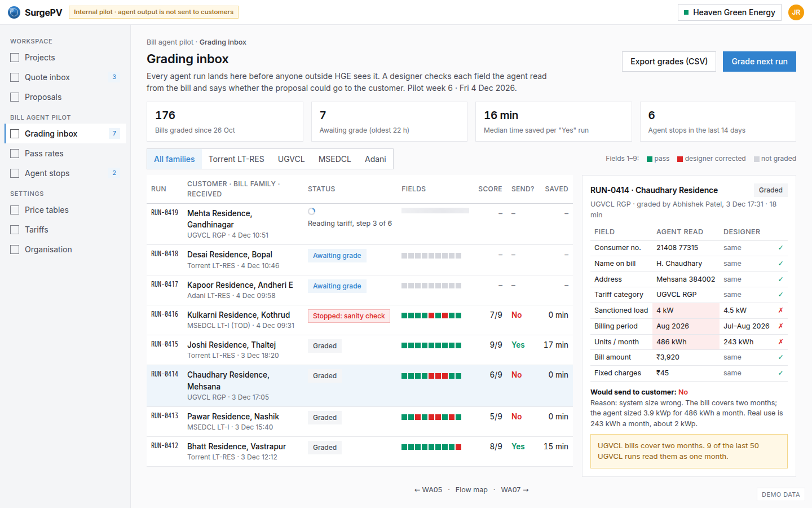Image resolution: width=812 pixels, height=508 pixels.
Task: Open Heaven Green Energy organisation switcher
Action: (x=729, y=12)
